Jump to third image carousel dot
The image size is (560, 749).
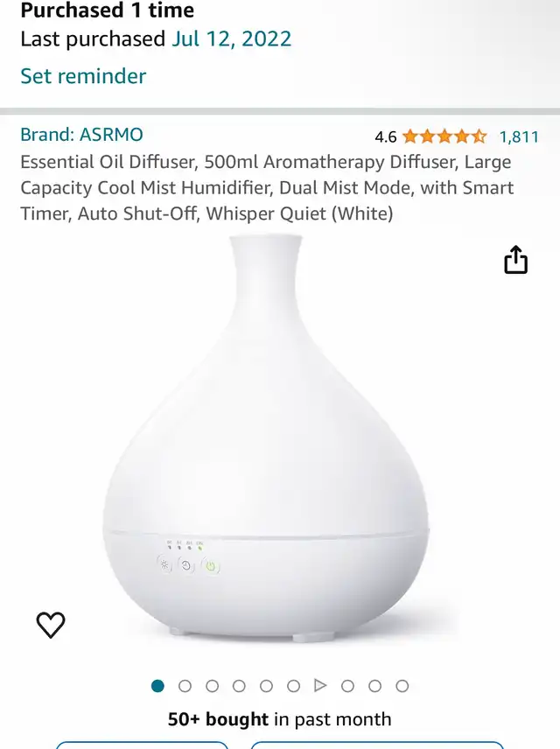[212, 686]
